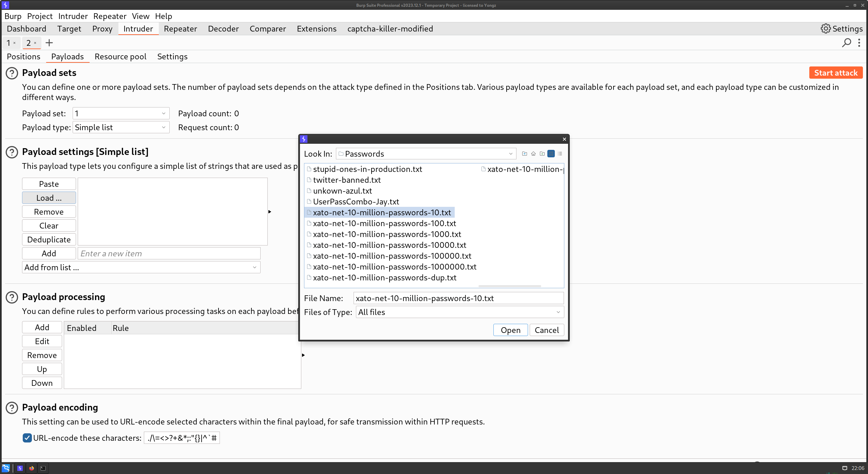This screenshot has height=474, width=868.
Task: Click the Settings gear icon
Action: click(826, 29)
